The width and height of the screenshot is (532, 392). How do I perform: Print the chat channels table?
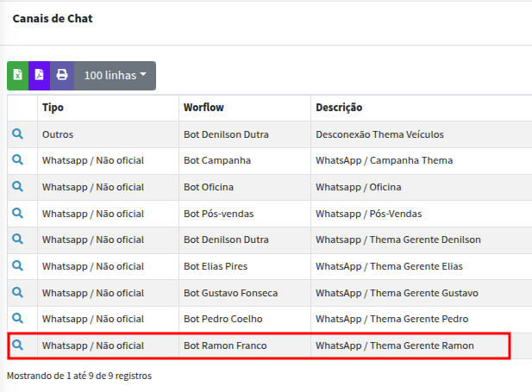pyautogui.click(x=62, y=75)
